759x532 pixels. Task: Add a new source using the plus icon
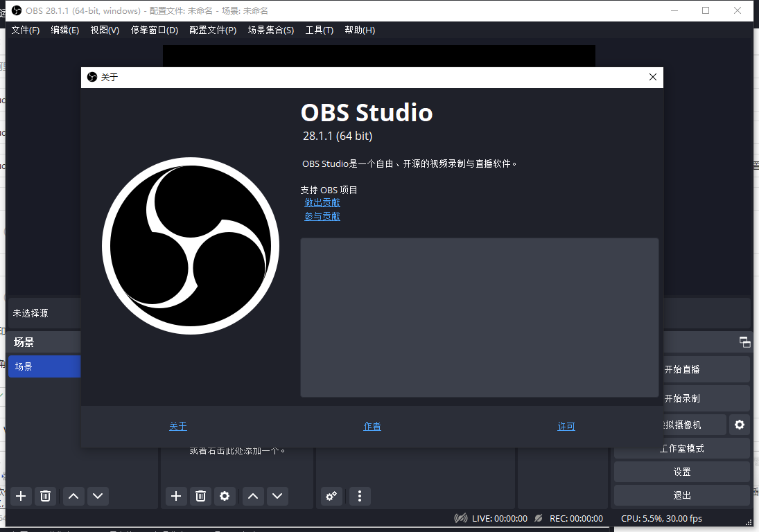tap(175, 496)
